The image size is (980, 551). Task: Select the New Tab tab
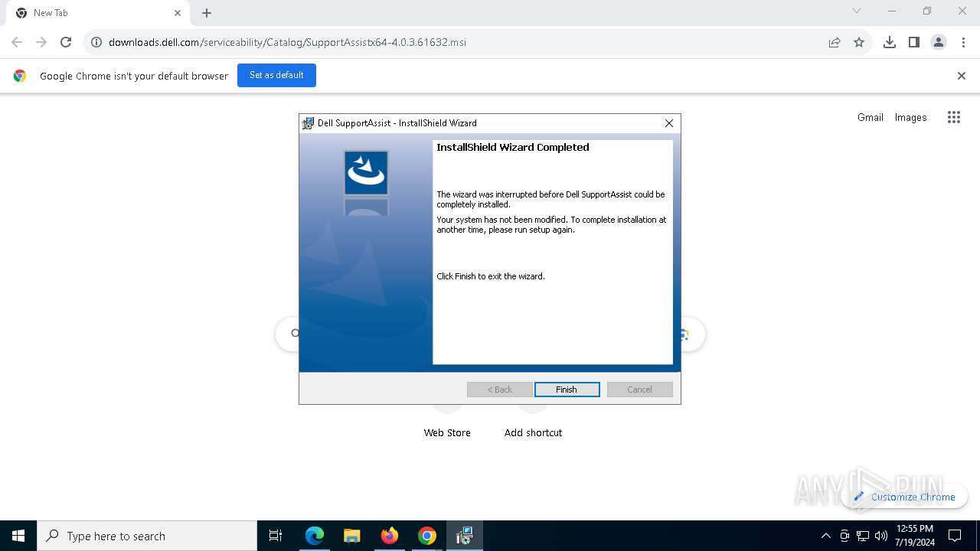point(97,13)
